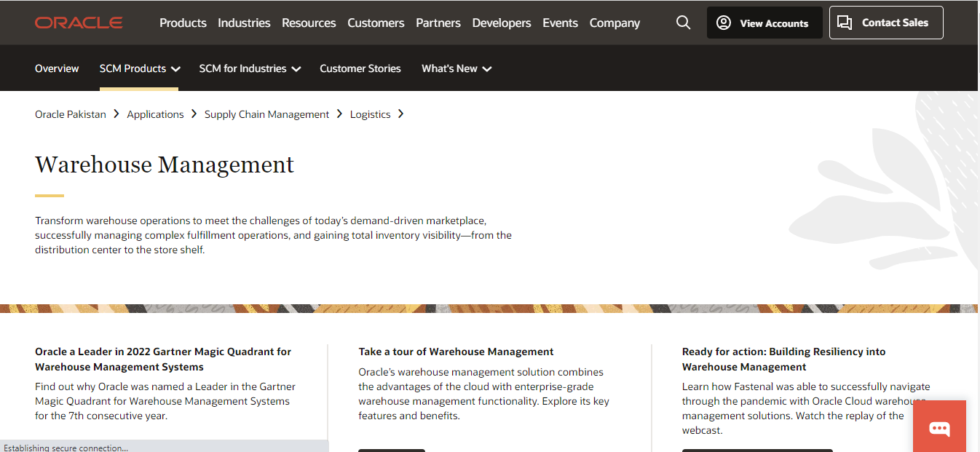Click the Oracle logo

(x=79, y=23)
